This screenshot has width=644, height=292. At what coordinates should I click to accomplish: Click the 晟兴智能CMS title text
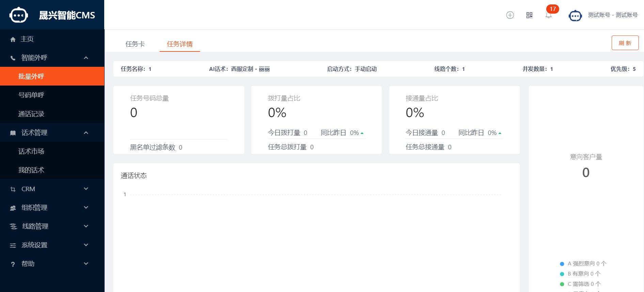point(67,15)
